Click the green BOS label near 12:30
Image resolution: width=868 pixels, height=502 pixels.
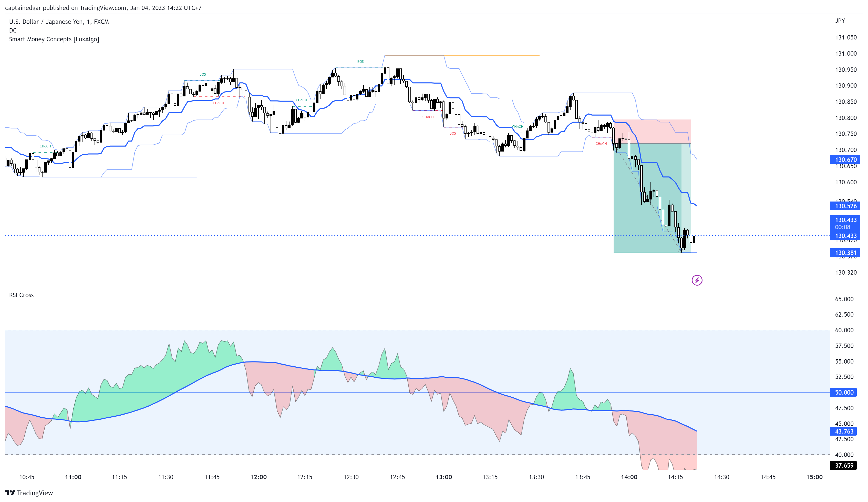point(360,61)
